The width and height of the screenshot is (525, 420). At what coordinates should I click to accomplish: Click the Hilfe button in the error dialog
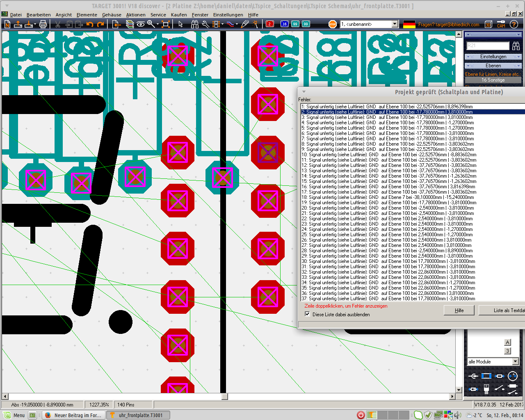(459, 310)
